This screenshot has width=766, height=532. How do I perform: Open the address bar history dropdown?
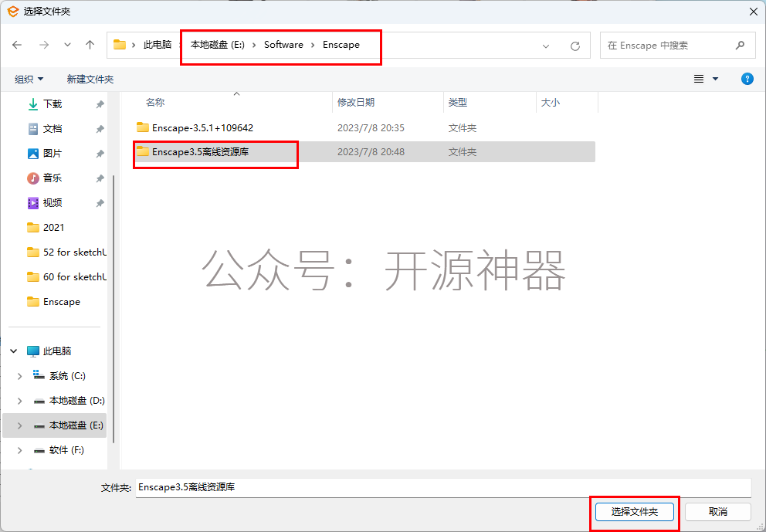click(546, 46)
